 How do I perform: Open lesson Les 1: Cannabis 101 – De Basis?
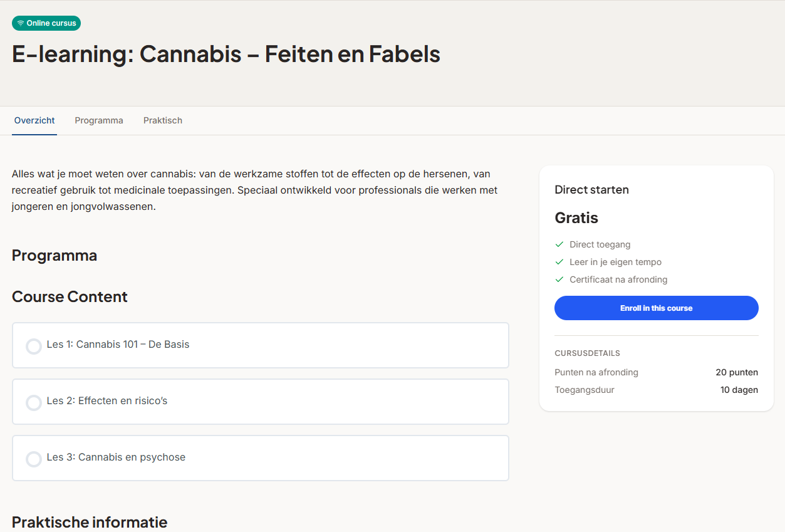118,345
